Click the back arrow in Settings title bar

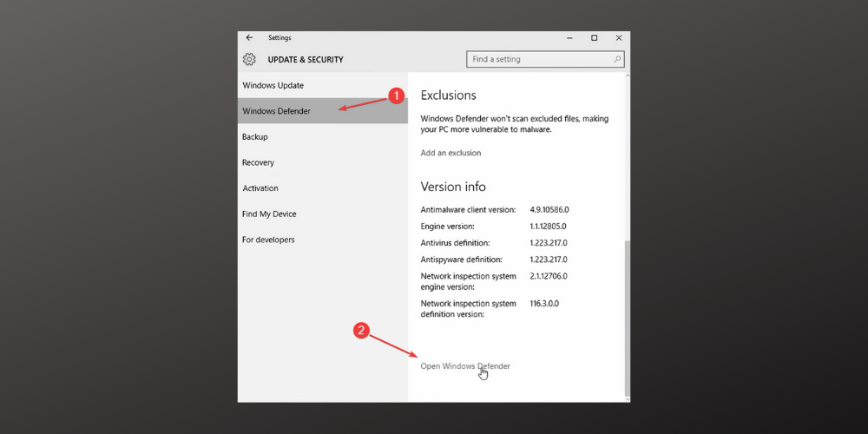(249, 37)
